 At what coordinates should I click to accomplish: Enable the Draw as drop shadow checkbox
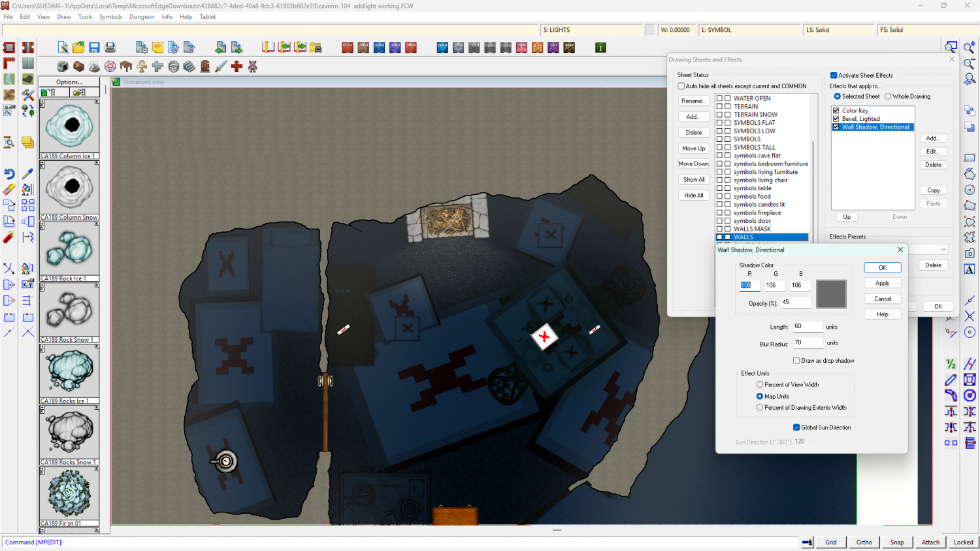pyautogui.click(x=796, y=361)
